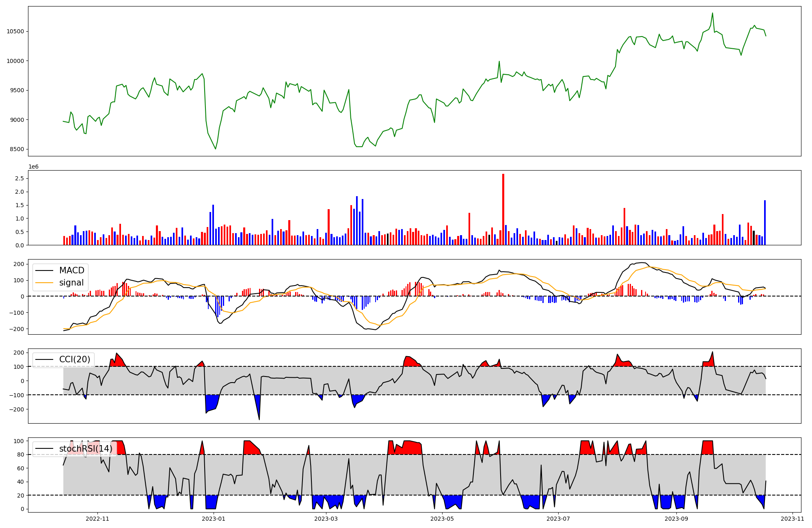The image size is (812, 528).
Task: Click the CCI(20) legend entry
Action: tap(75, 359)
